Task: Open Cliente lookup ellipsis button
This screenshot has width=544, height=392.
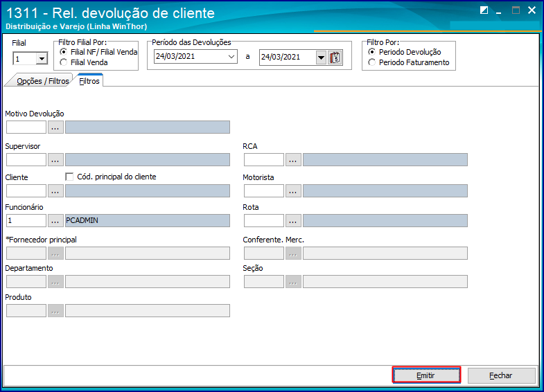Action: click(x=55, y=191)
